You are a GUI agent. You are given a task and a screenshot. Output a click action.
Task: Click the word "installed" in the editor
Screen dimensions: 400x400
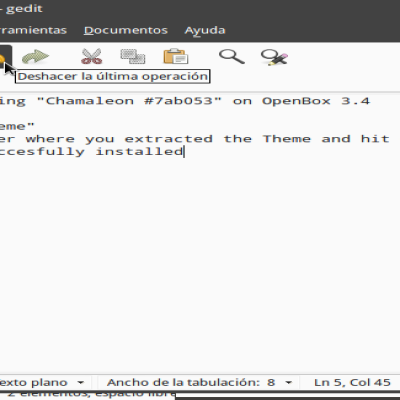coord(139,151)
